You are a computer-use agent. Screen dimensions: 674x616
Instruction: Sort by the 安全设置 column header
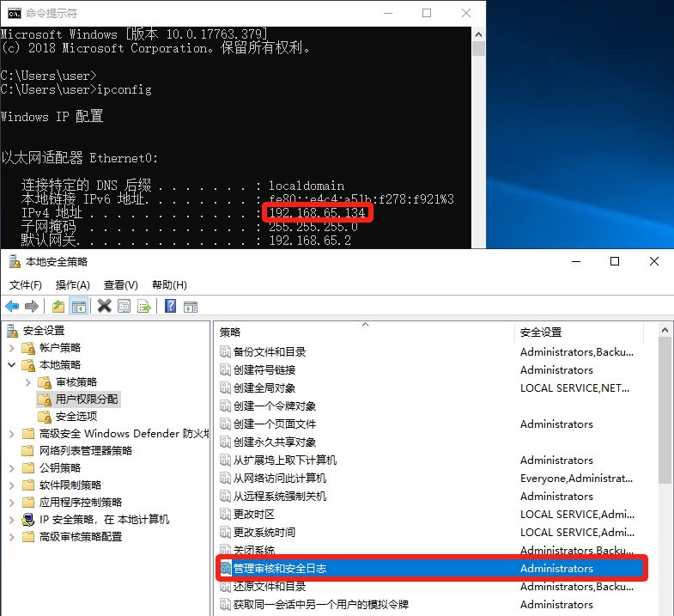(x=579, y=332)
